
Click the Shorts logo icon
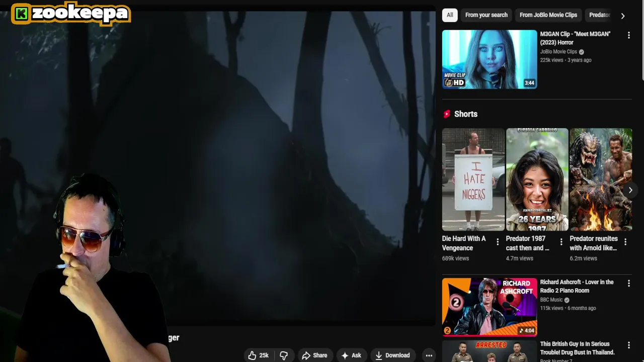coord(446,114)
